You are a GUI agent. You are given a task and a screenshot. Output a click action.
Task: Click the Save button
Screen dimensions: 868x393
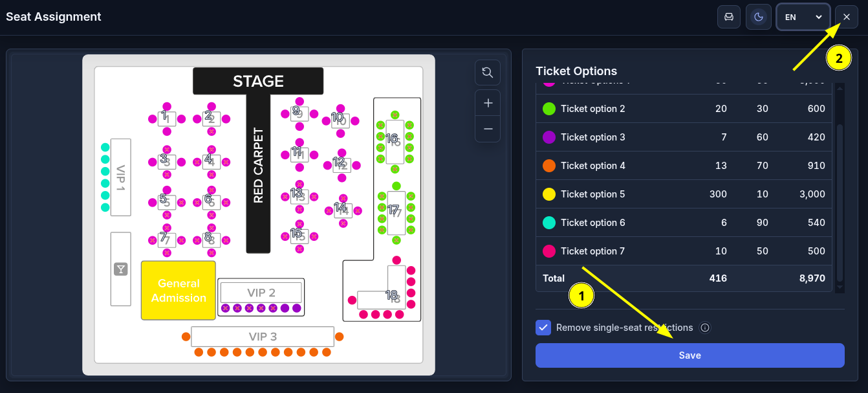689,355
